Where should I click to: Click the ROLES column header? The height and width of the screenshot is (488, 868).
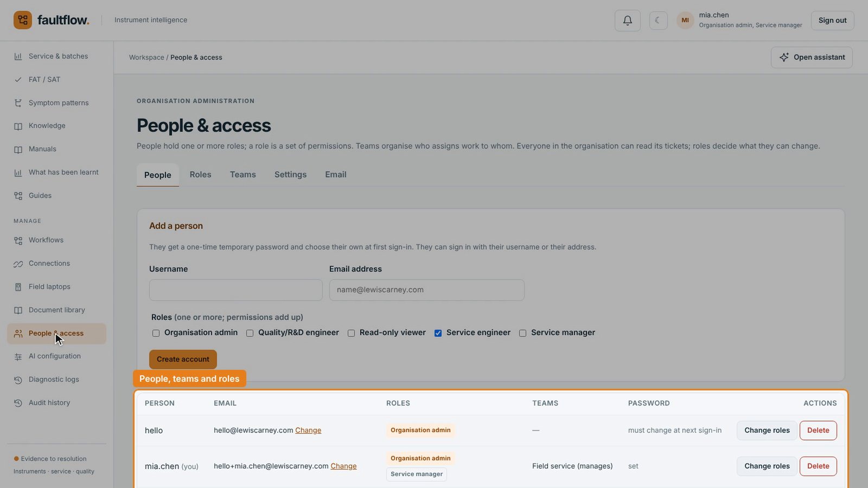click(398, 403)
